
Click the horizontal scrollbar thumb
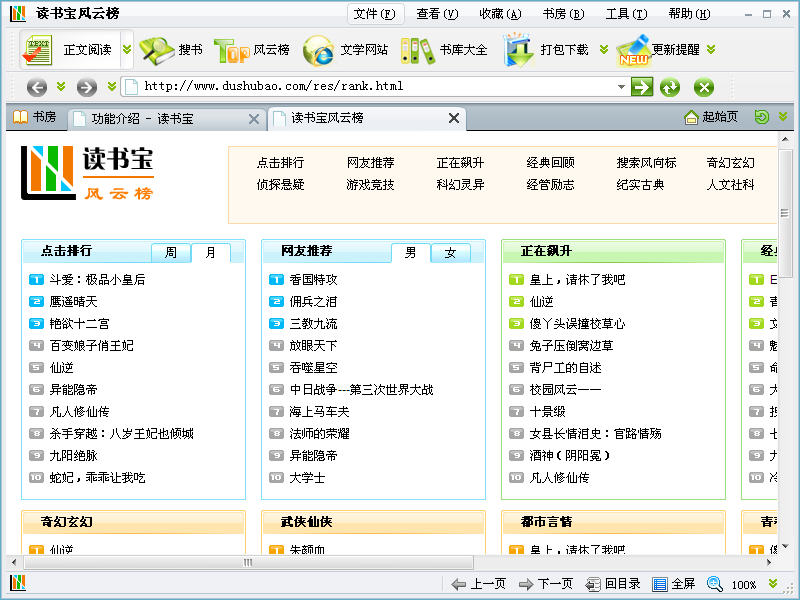click(248, 563)
